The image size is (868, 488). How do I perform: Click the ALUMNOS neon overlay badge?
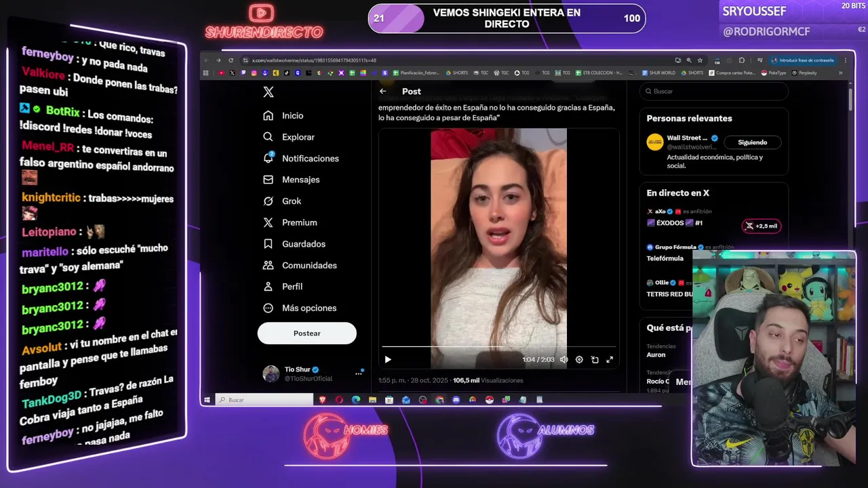coord(547,434)
